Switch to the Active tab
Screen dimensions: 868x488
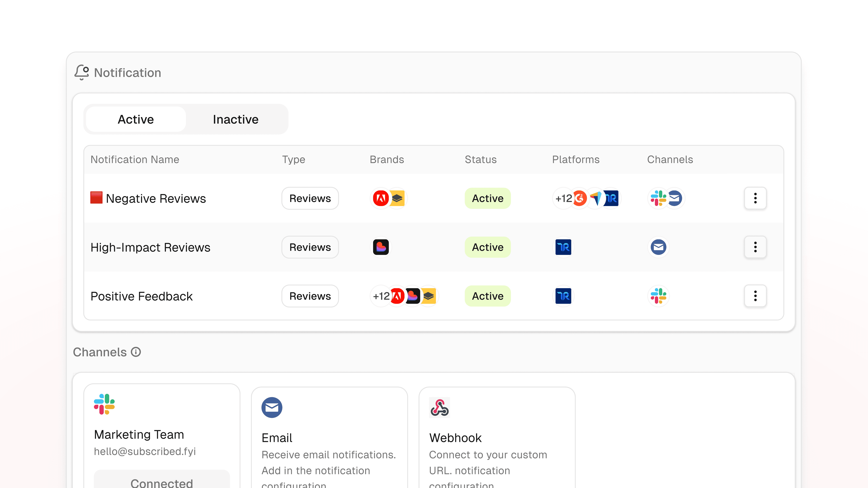[x=135, y=119]
